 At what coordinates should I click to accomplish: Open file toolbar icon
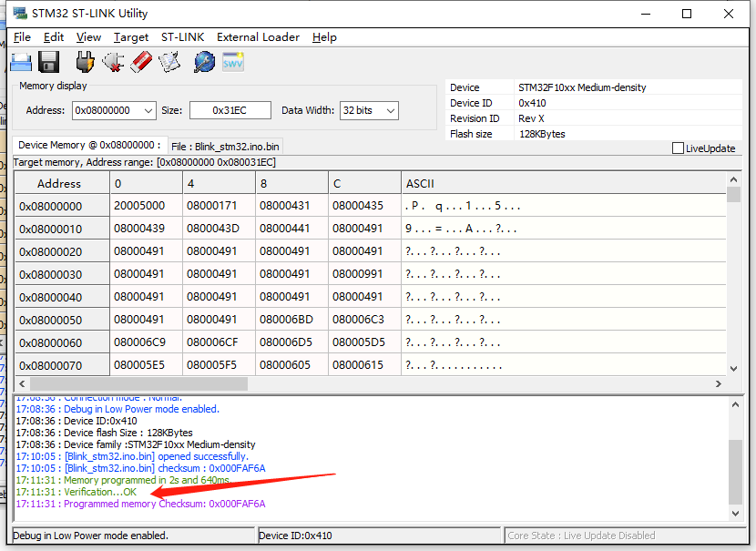(21, 62)
